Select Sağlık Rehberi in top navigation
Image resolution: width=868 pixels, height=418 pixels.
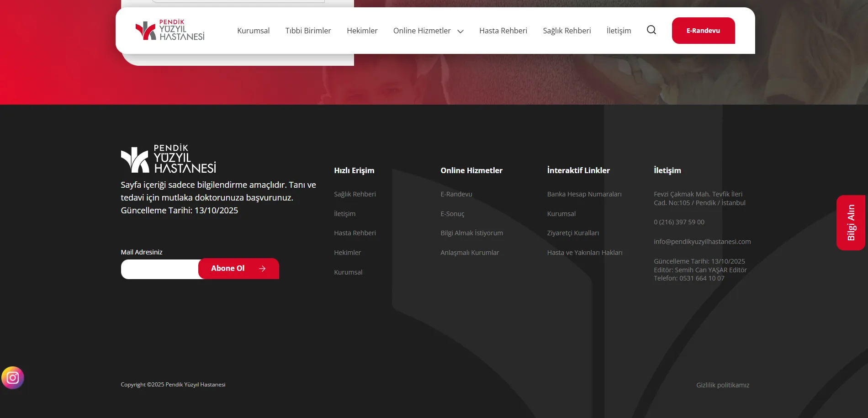click(x=566, y=31)
